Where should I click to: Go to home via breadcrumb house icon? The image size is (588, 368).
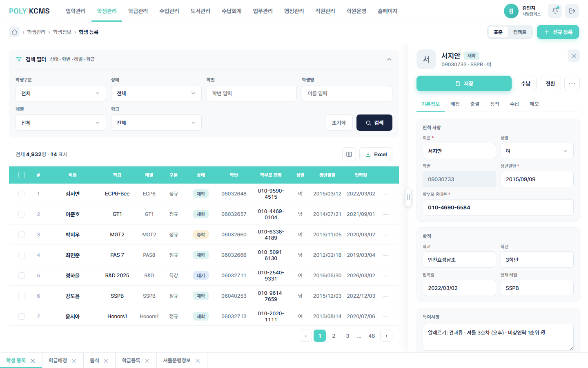coord(14,32)
